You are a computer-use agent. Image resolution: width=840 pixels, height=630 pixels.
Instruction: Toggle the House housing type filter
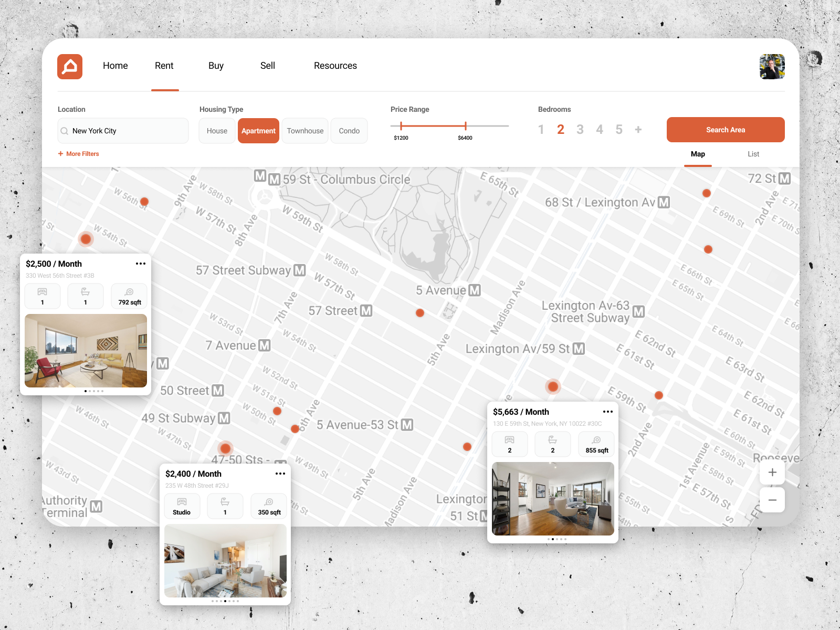click(216, 131)
